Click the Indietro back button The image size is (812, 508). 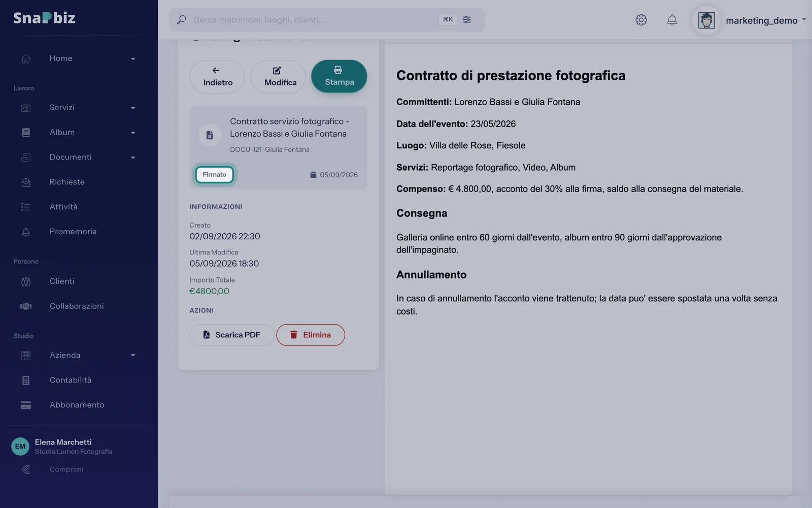point(217,77)
